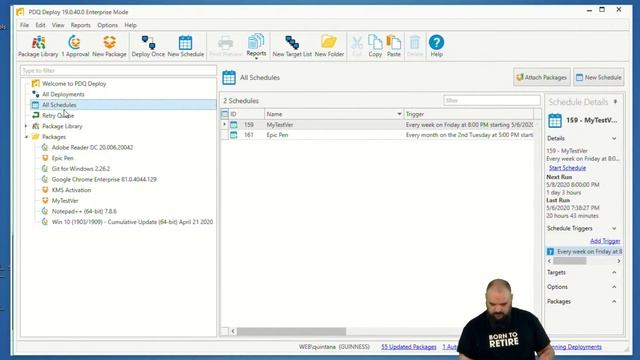Open the View menu
This screenshot has width=640, height=360.
tap(58, 25)
